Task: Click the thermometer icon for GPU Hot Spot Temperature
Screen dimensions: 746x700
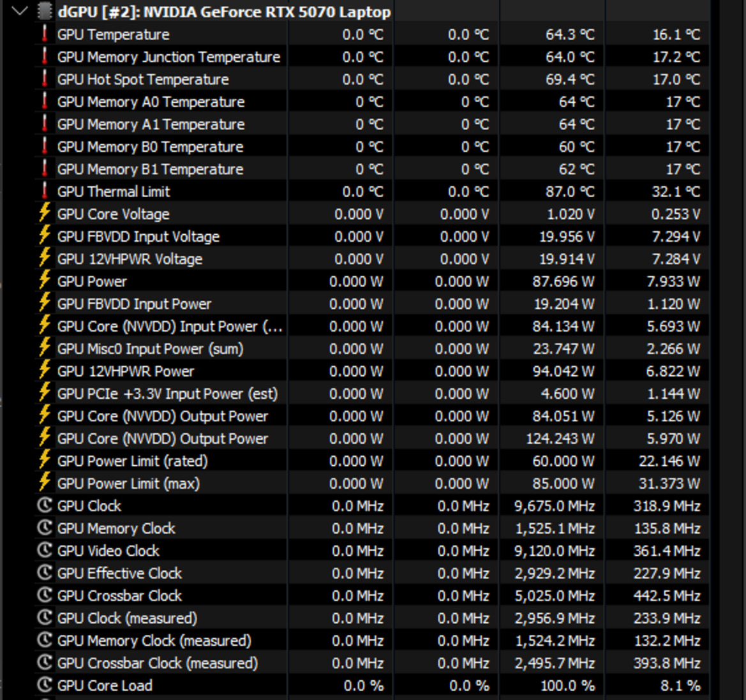Action: click(44, 78)
